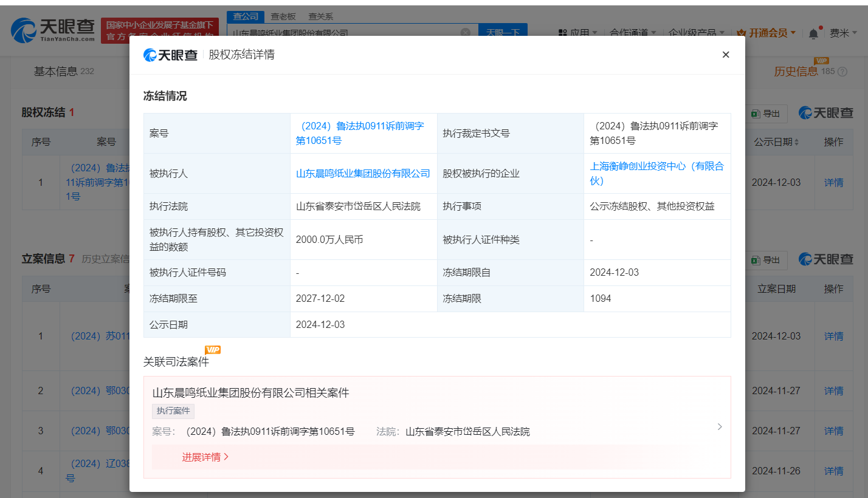Open the 企业级产品 dropdown menu
The height and width of the screenshot is (498, 868).
pos(697,33)
